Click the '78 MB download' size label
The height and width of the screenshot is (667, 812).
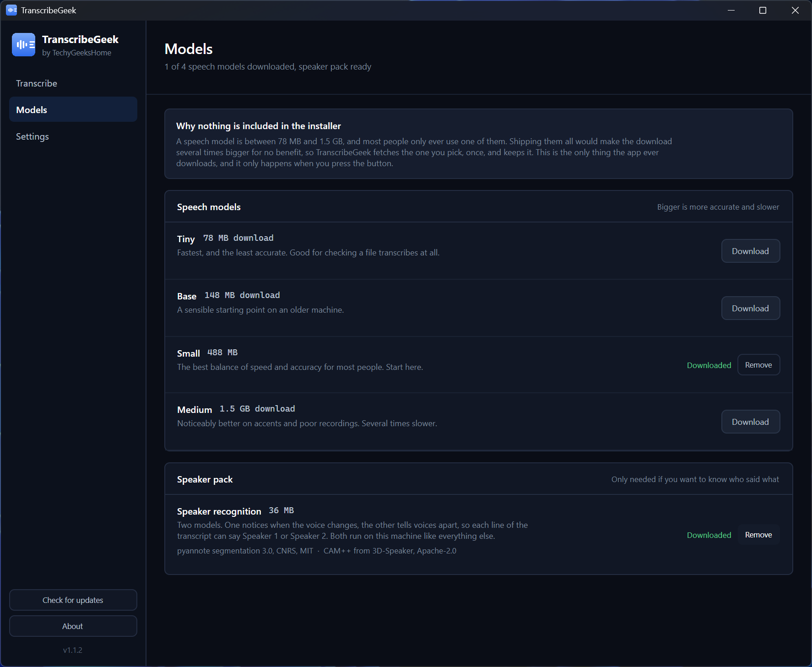[x=238, y=238]
